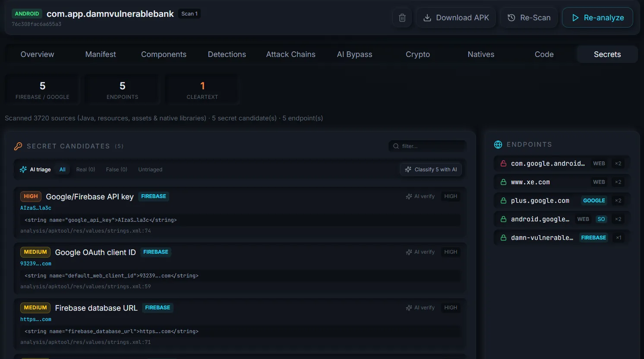
Task: Click Classify 5 with AI button
Action: tap(431, 170)
